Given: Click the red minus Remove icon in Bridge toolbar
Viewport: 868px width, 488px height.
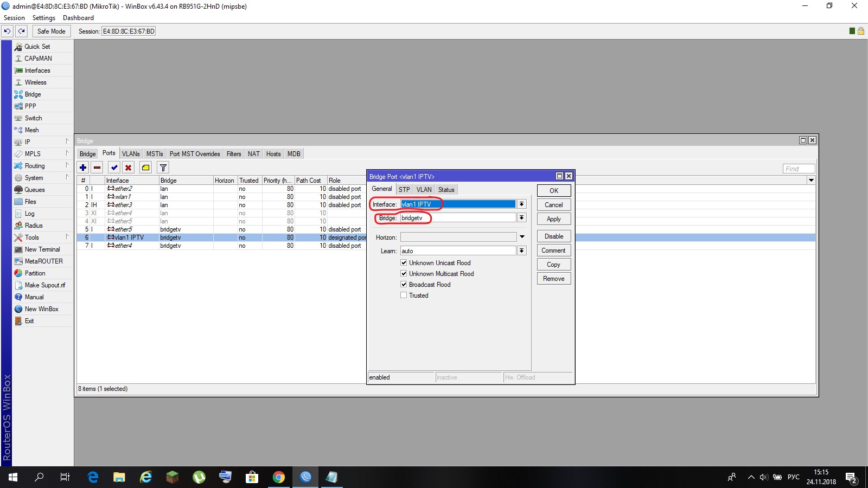Looking at the screenshot, I should pyautogui.click(x=97, y=168).
